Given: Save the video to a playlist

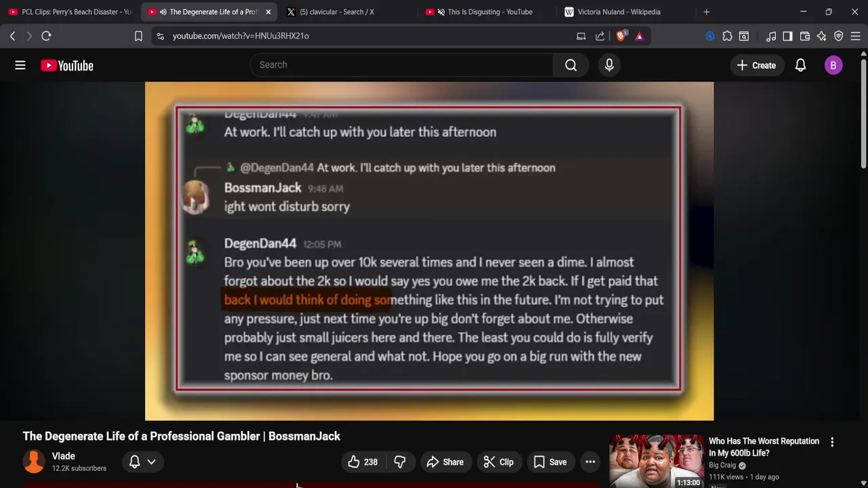Looking at the screenshot, I should [550, 462].
